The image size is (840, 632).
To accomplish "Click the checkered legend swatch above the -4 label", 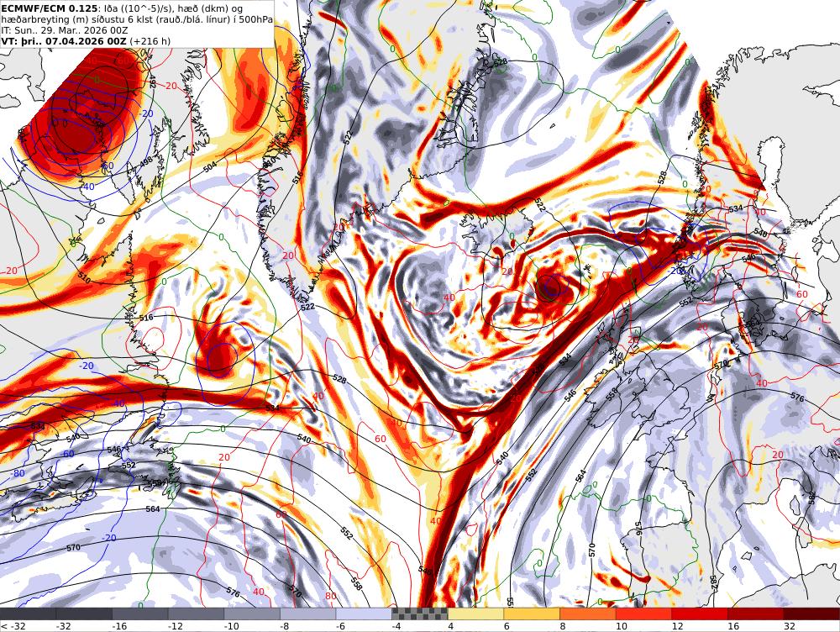I will 419,614.
